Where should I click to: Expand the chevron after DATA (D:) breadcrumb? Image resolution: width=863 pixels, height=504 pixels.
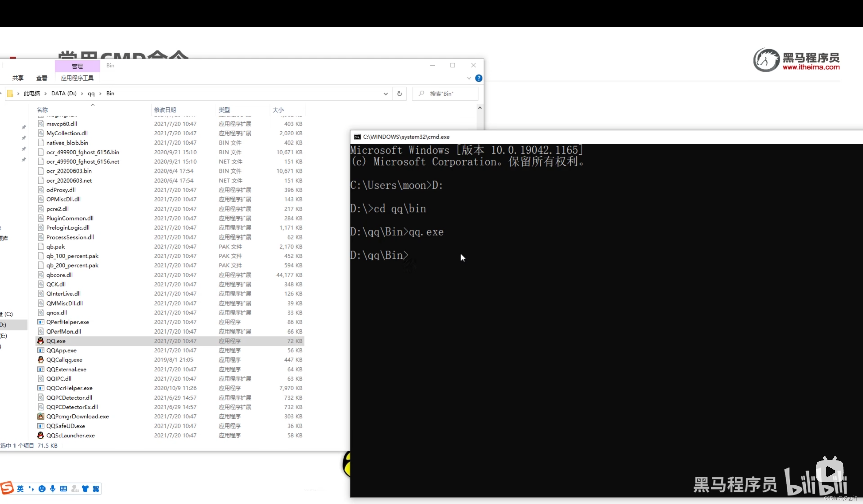tap(82, 93)
